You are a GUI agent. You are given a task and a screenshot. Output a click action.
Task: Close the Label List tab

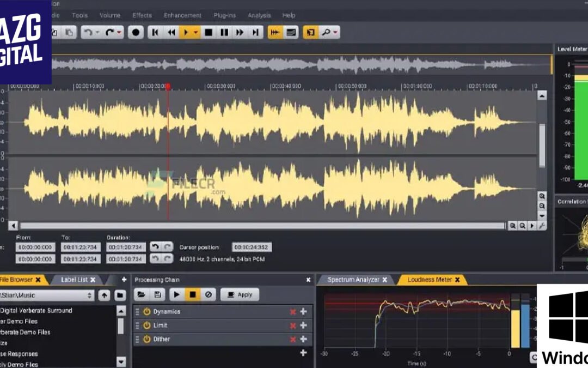[x=93, y=280]
